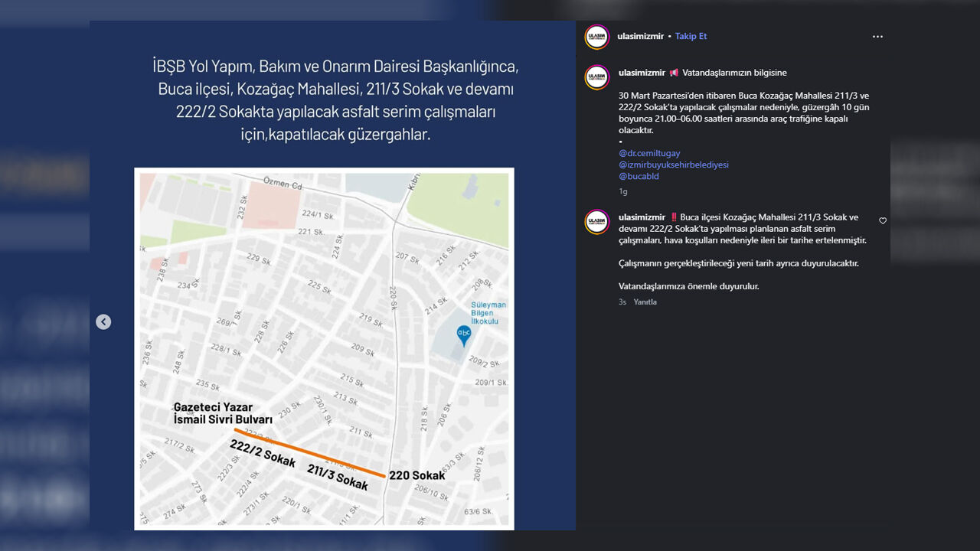Follow the account via Takip Et
Image resolution: width=980 pixels, height=551 pixels.
pos(691,37)
